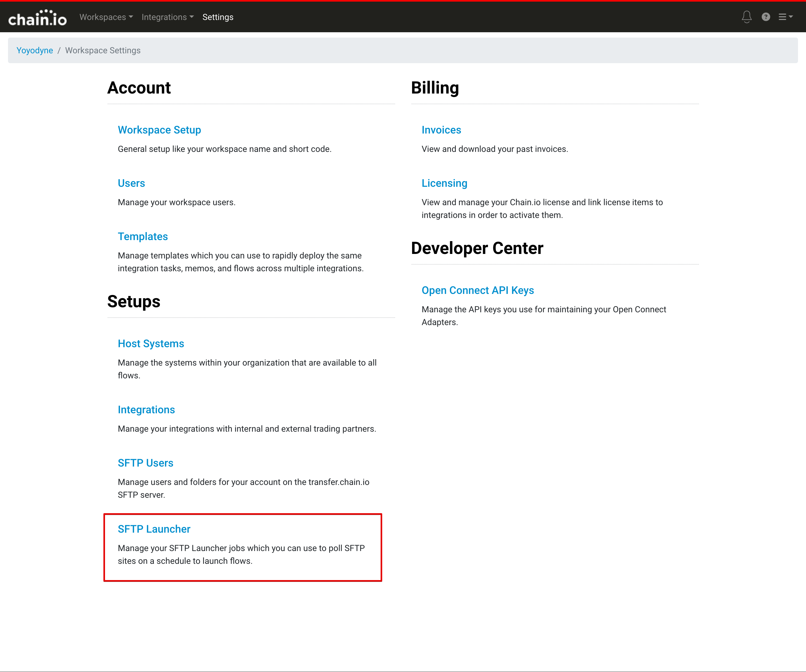This screenshot has width=806, height=672.
Task: Open the notifications bell
Action: click(747, 17)
